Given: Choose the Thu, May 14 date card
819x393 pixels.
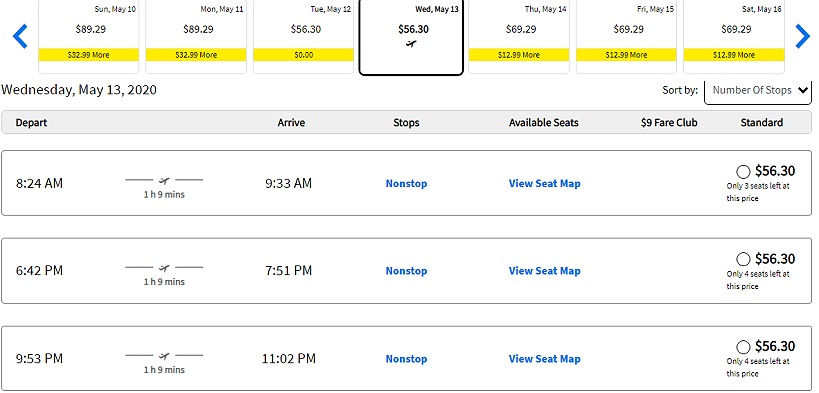Looking at the screenshot, I should [519, 37].
